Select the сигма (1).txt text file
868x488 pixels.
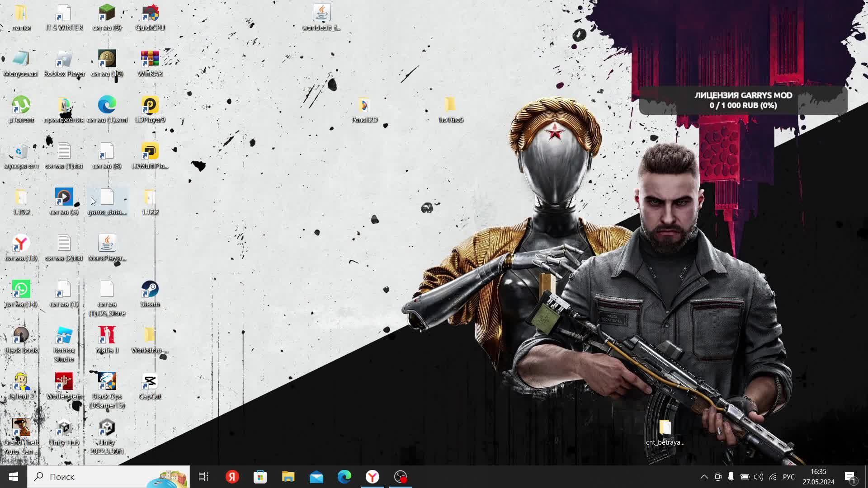[x=64, y=156]
